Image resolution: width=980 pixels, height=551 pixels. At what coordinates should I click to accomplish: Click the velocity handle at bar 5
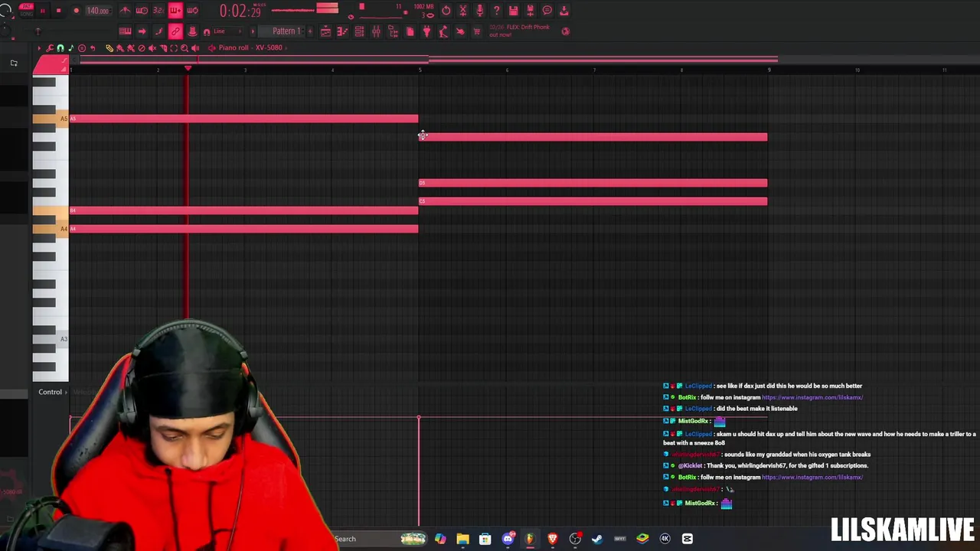419,419
